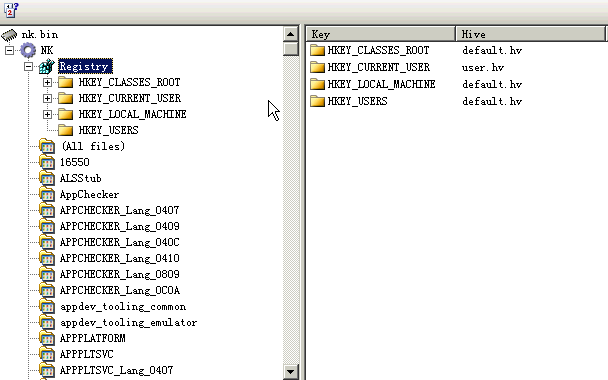Select APPCHECKER_Lang_0409 tree item
608x380 pixels.
119,226
